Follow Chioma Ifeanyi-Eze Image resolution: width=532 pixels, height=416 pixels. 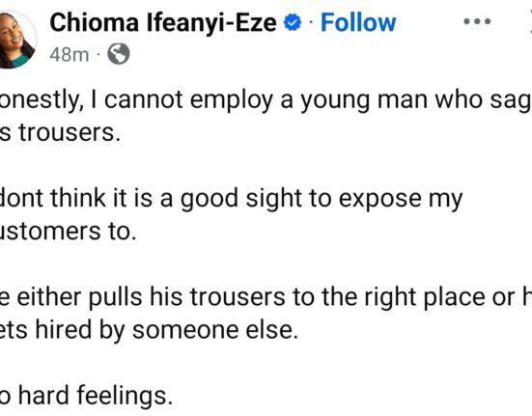pos(358,23)
